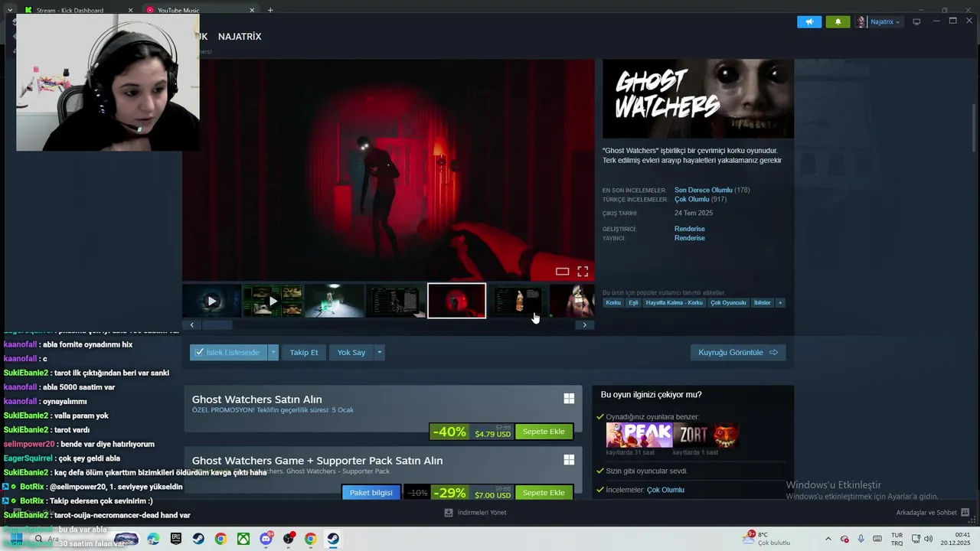This screenshot has height=551, width=980.
Task: Click the Yok Say ignore button
Action: point(351,353)
